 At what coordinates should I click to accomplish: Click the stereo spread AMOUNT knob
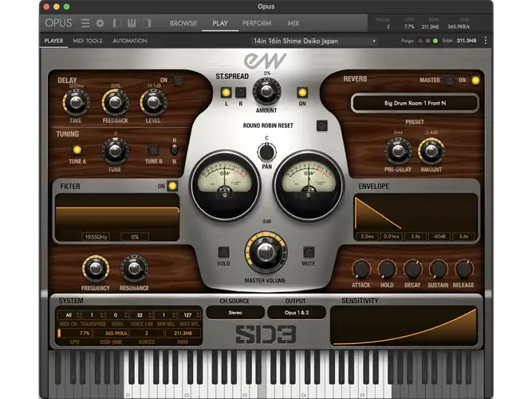click(x=266, y=91)
